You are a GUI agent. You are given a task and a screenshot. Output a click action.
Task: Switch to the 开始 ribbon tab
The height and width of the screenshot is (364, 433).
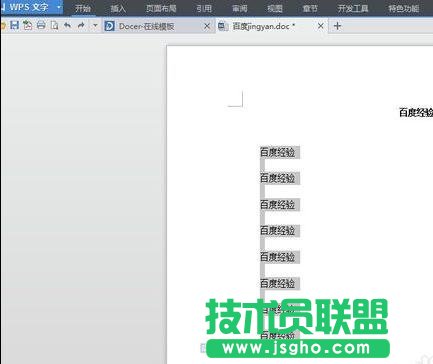[83, 8]
